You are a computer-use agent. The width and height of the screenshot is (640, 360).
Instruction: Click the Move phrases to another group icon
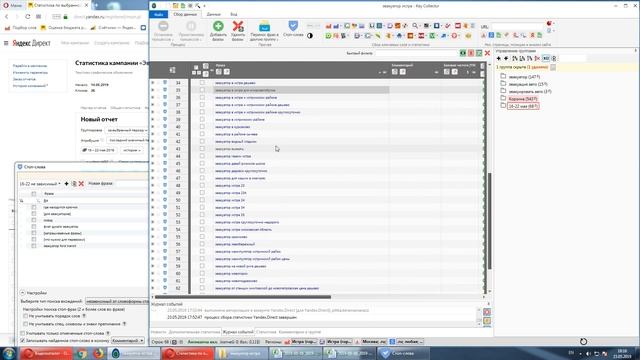point(264,26)
